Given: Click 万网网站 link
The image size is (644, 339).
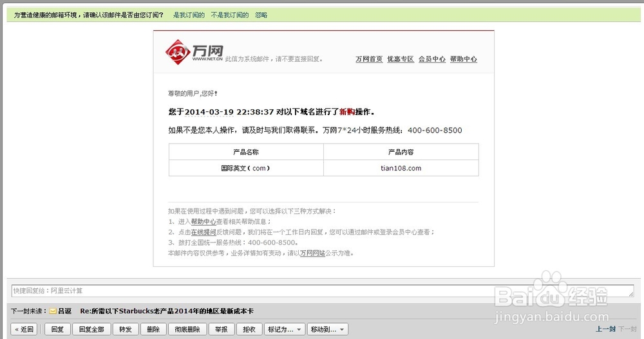Looking at the screenshot, I should click(312, 253).
